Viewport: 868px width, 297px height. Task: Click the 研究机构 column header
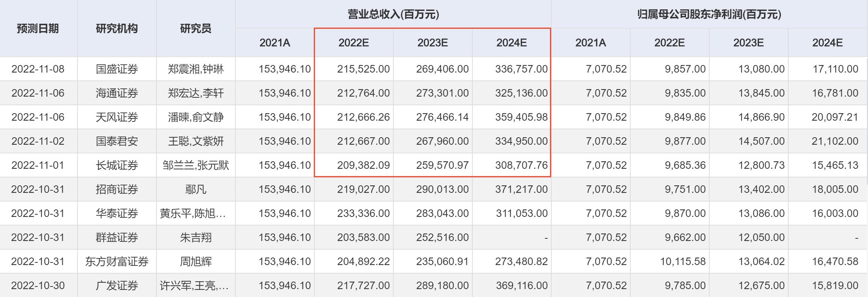[x=117, y=29]
